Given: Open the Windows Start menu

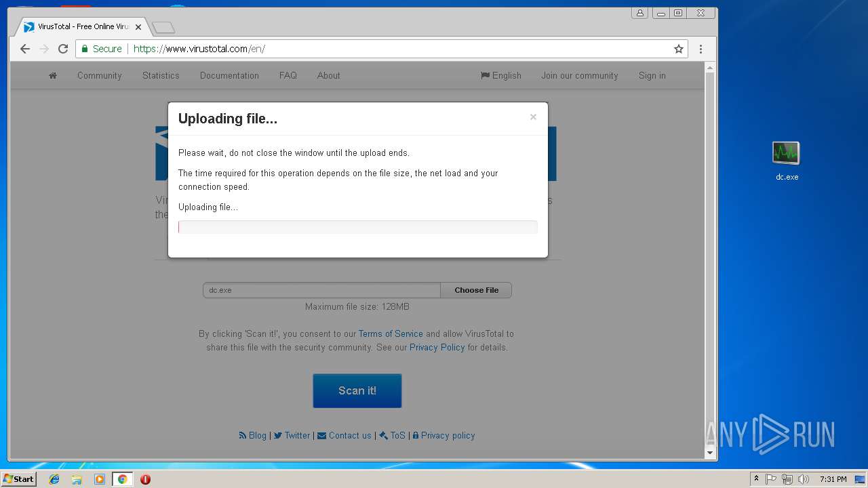Looking at the screenshot, I should [19, 479].
